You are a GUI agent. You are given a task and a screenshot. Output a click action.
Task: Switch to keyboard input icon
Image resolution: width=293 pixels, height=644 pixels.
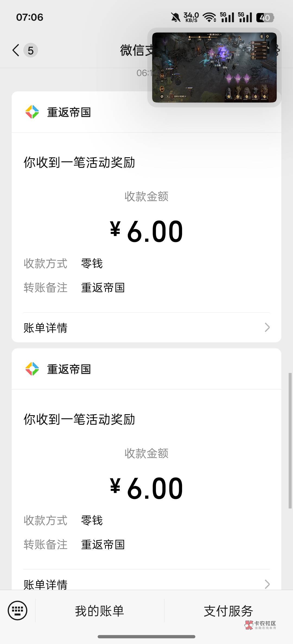(x=18, y=611)
